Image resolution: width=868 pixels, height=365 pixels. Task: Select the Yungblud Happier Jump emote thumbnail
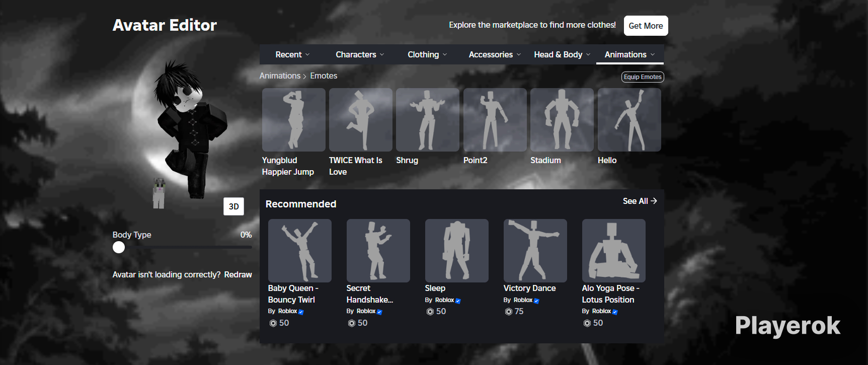coord(294,120)
